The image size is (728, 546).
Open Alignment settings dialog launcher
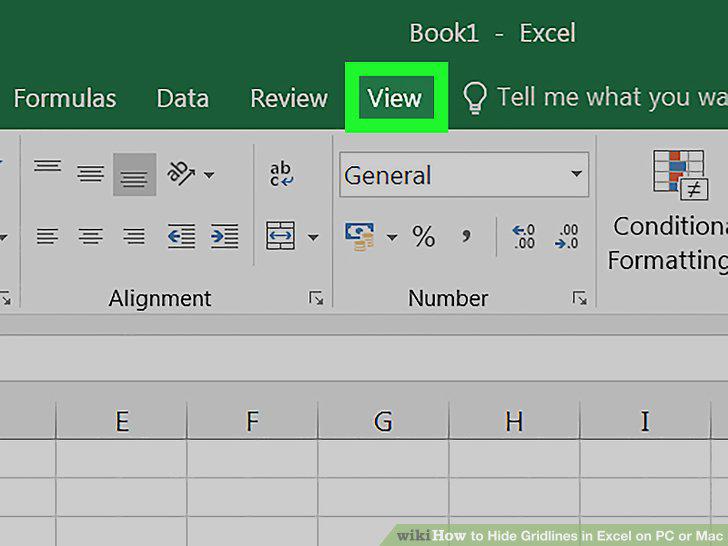pos(316,299)
